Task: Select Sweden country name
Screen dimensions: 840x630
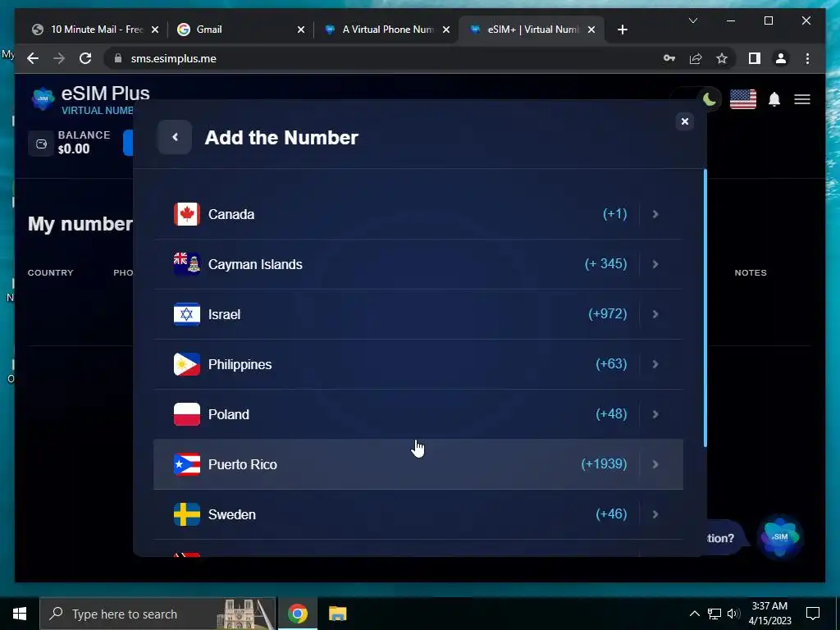Action: coord(232,515)
